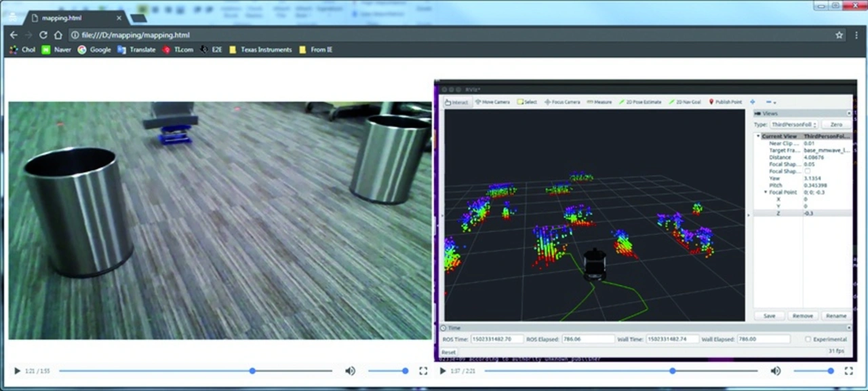The width and height of the screenshot is (868, 391).
Task: Select the Interact tool in RViz
Action: pos(457,102)
